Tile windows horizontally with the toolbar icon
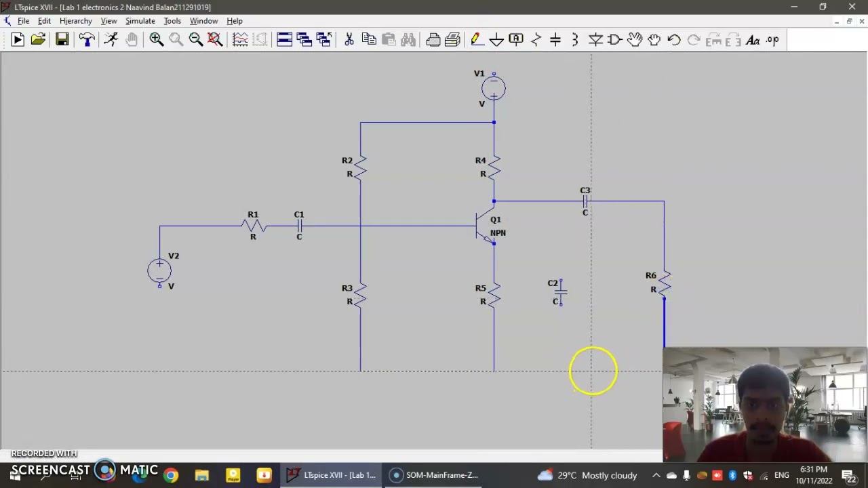Screen dimensions: 868x488 [285, 40]
